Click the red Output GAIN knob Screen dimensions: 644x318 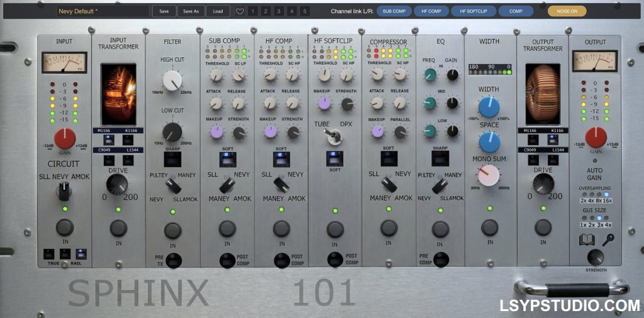point(596,138)
